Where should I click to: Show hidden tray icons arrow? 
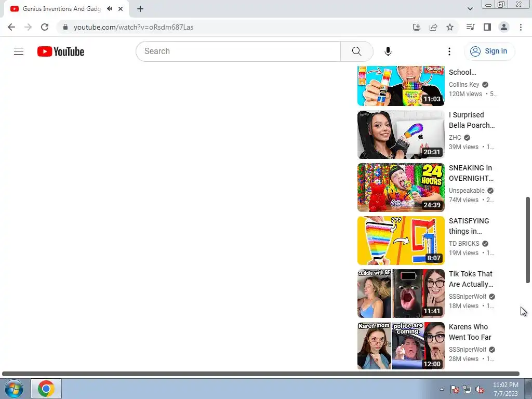tap(442, 389)
